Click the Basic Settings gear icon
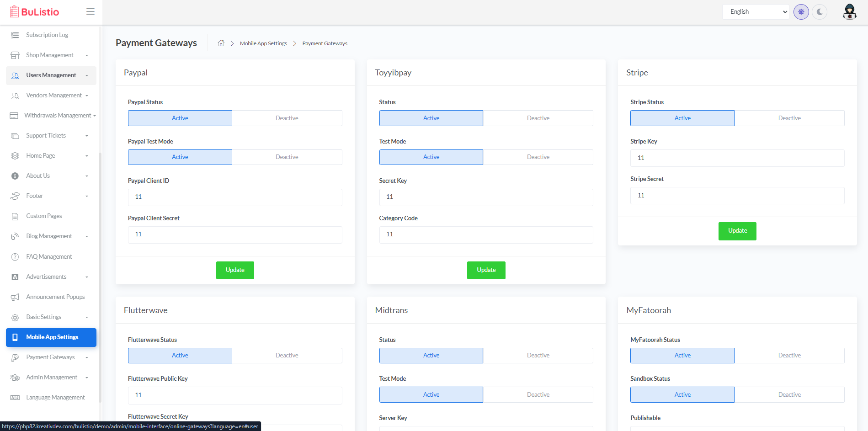The image size is (868, 431). (15, 317)
